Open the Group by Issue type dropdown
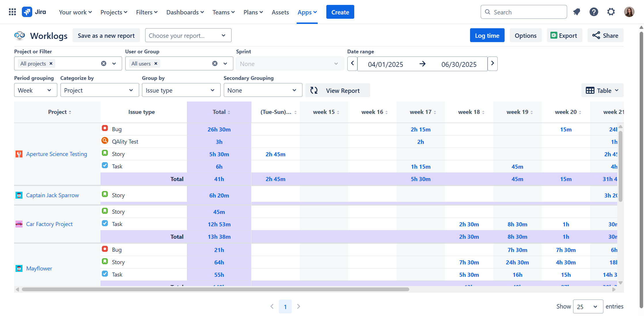Screen dimensions: 644x316 (181, 90)
